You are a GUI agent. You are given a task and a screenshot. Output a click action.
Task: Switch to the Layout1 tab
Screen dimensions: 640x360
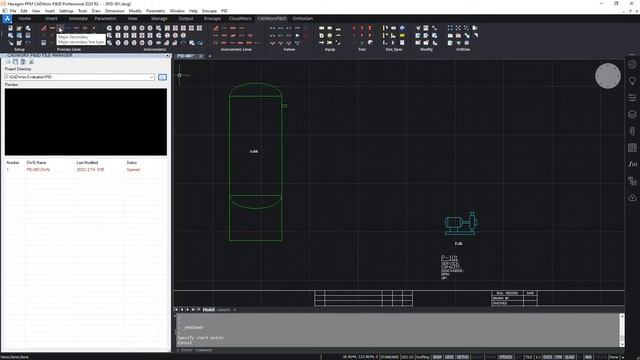[x=223, y=310]
